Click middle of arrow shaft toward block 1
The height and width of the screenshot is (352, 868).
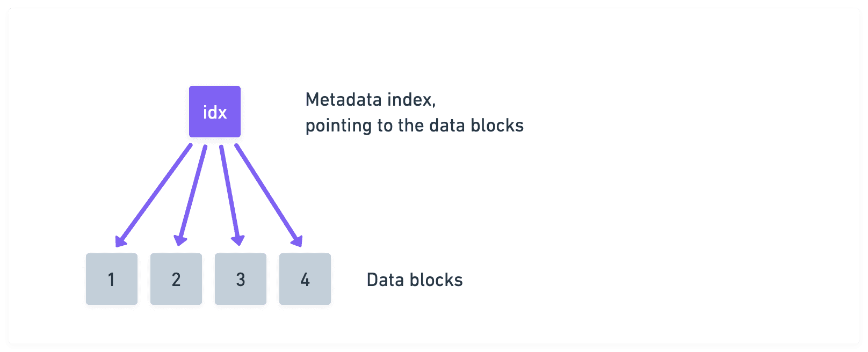pyautogui.click(x=155, y=194)
